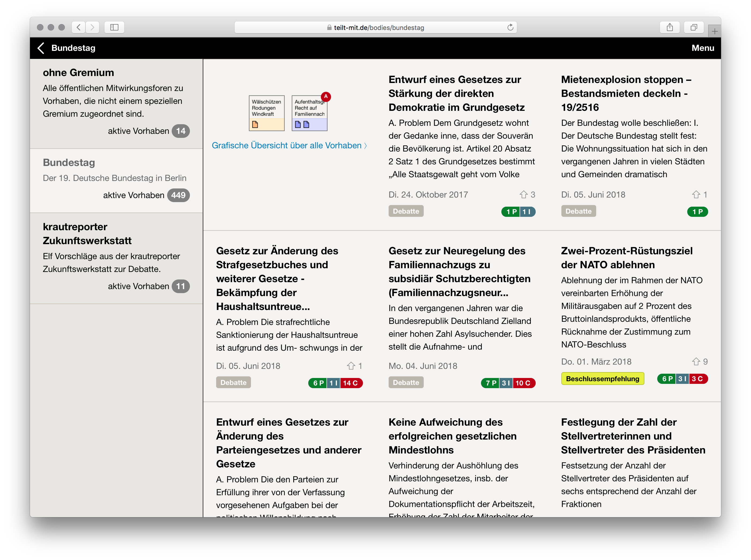The height and width of the screenshot is (560, 751).
Task: Click the upvote arrow on Mietenexplosion card
Action: [696, 195]
